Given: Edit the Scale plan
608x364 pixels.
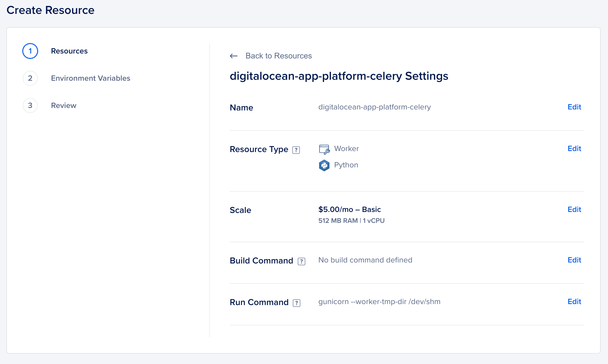Looking at the screenshot, I should pyautogui.click(x=574, y=209).
